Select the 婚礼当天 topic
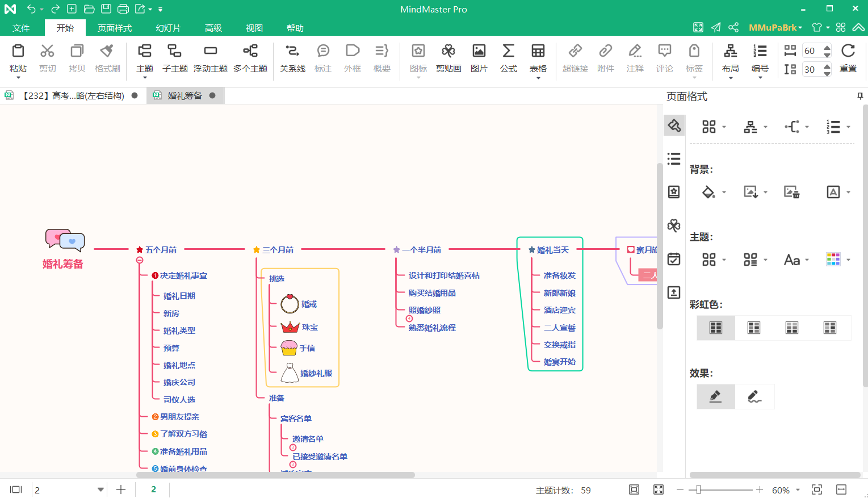The image size is (868, 498). coord(553,250)
